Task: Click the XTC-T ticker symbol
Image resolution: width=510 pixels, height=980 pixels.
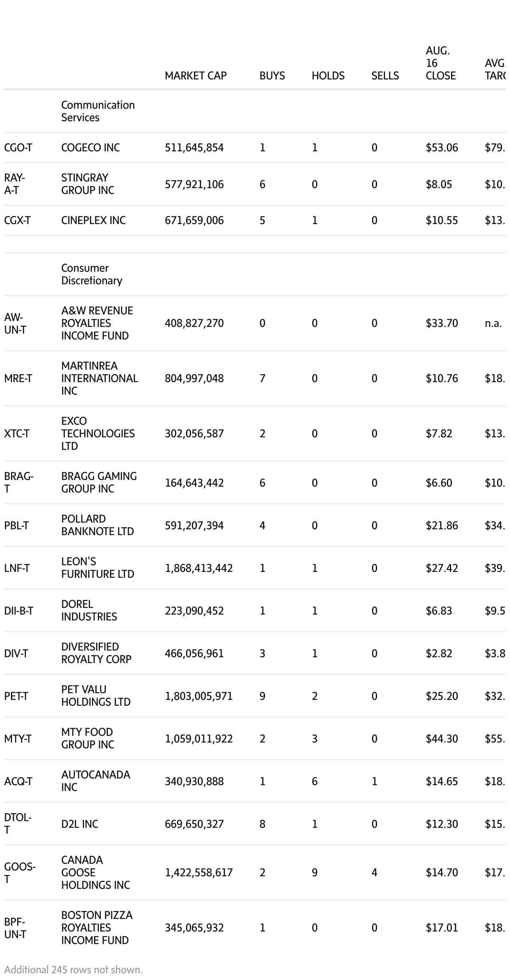Action: point(17,434)
